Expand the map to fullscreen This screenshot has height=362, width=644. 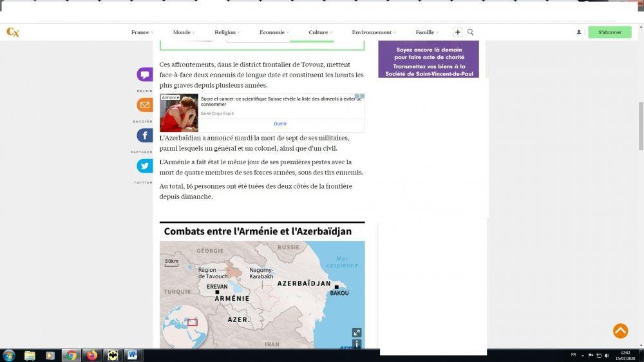click(357, 332)
